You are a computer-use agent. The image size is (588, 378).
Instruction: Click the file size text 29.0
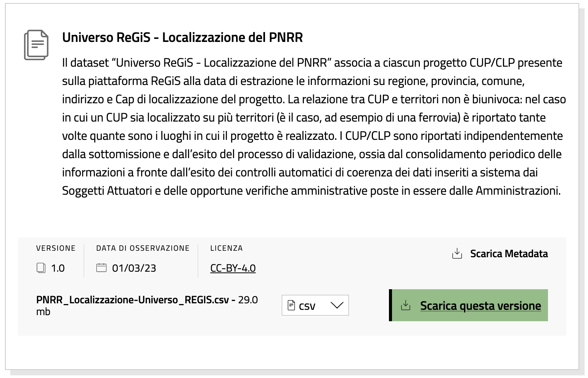tap(248, 300)
